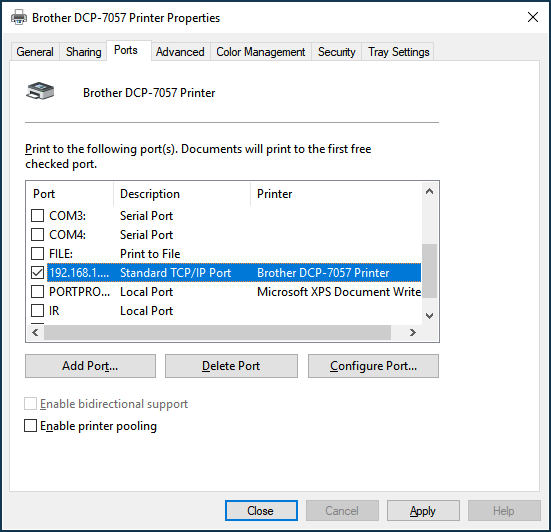
Task: Open the Color Management tab
Action: click(261, 52)
